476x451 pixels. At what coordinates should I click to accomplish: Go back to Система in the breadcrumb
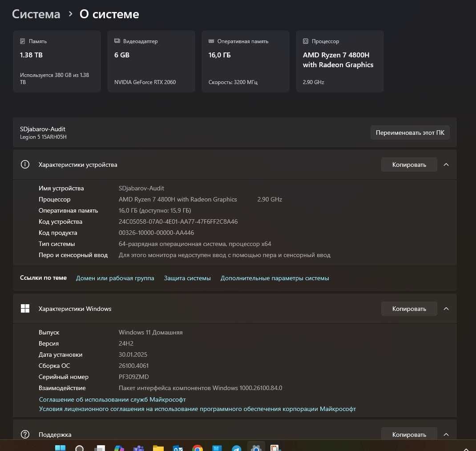[x=36, y=14]
